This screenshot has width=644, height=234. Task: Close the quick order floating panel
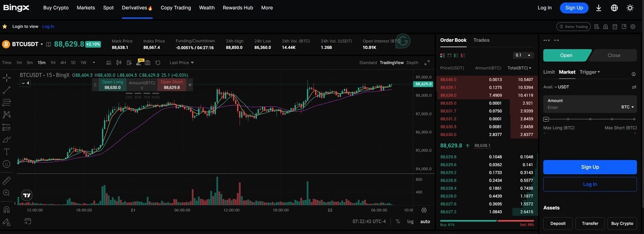pos(190,85)
